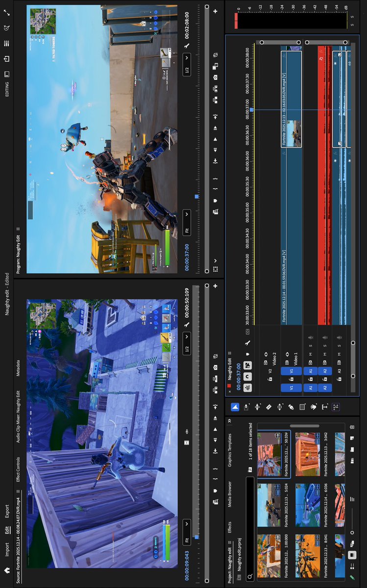
Task: Open the Program: Naughty Edit panel menu
Action: pyautogui.click(x=18, y=229)
